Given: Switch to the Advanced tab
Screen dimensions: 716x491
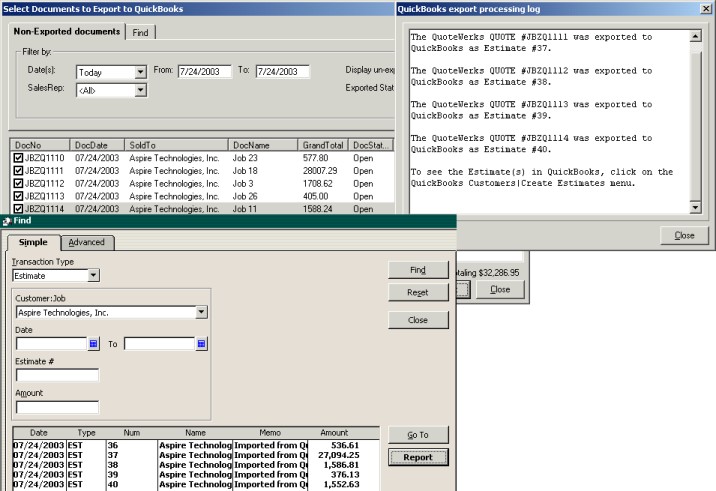Looking at the screenshot, I should 86,242.
